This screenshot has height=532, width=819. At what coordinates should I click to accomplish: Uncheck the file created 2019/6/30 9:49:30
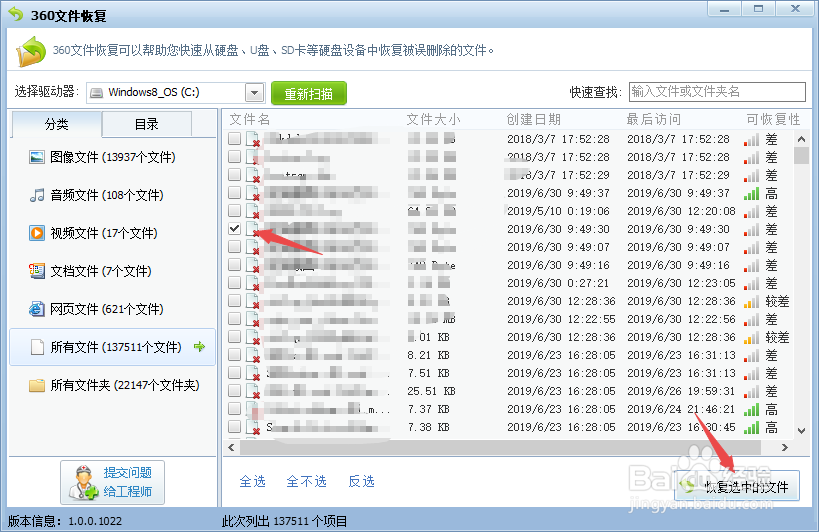click(x=235, y=229)
